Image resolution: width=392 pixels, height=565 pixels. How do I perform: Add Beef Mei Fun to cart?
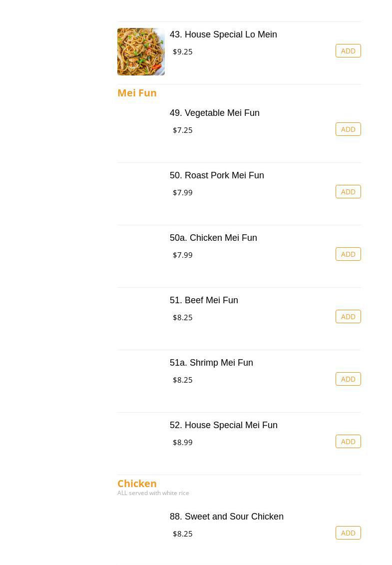tap(348, 317)
